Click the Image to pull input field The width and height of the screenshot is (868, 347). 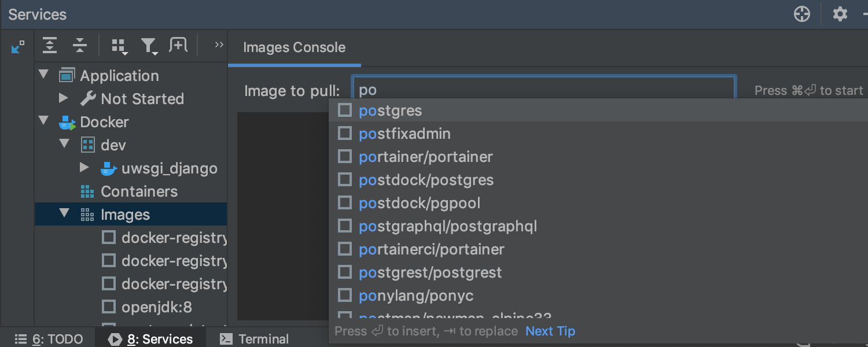tap(544, 90)
